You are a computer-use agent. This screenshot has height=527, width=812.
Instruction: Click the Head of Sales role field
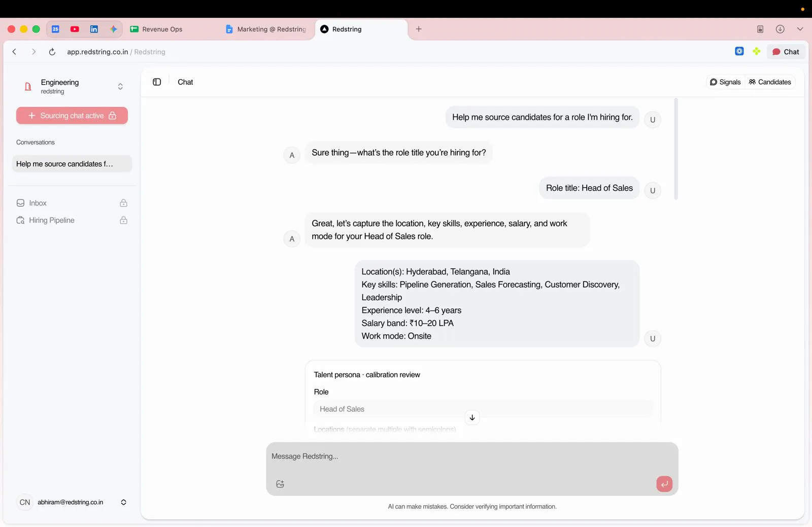[483, 409]
